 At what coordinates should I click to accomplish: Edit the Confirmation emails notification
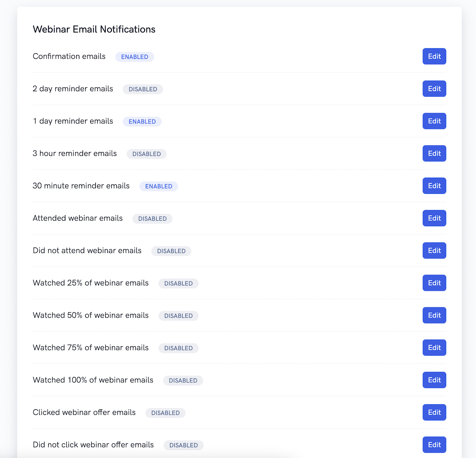(434, 56)
